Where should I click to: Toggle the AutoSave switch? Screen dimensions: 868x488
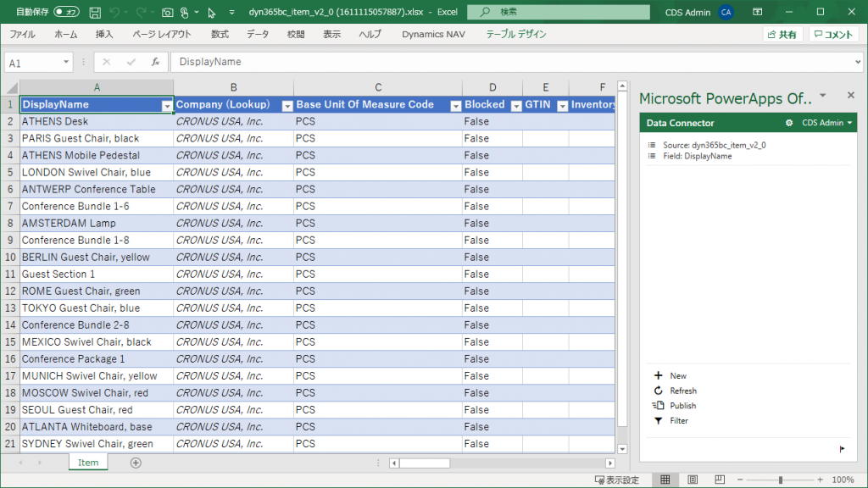66,12
